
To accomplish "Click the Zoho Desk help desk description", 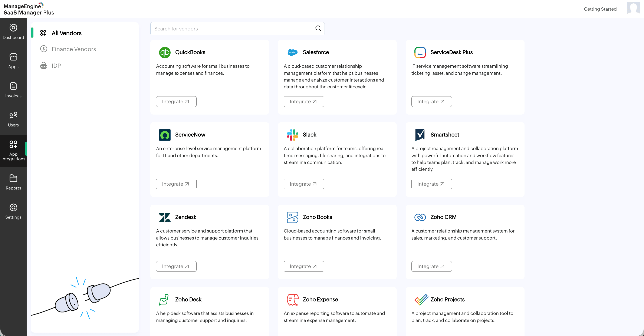I will 205,317.
